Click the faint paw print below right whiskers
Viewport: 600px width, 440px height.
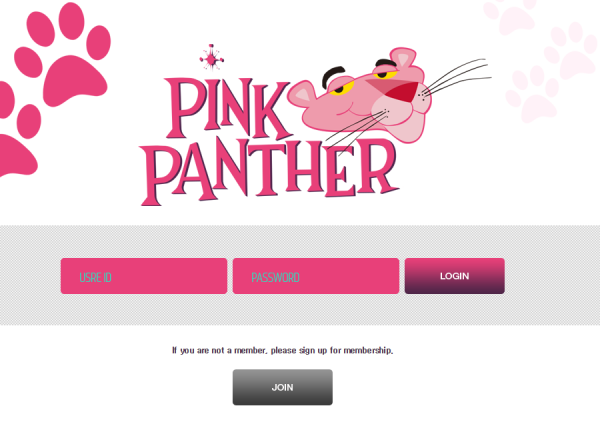[x=533, y=94]
